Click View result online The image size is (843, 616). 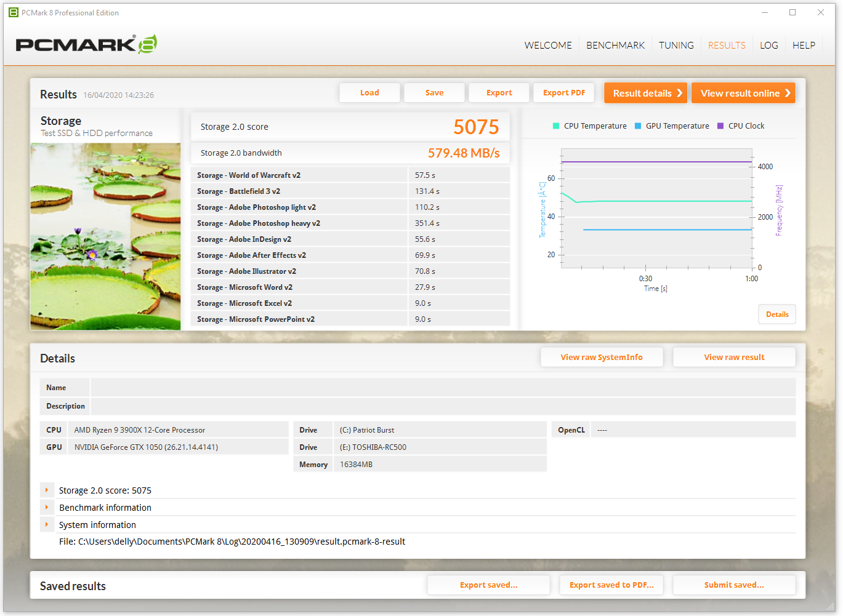pos(743,93)
